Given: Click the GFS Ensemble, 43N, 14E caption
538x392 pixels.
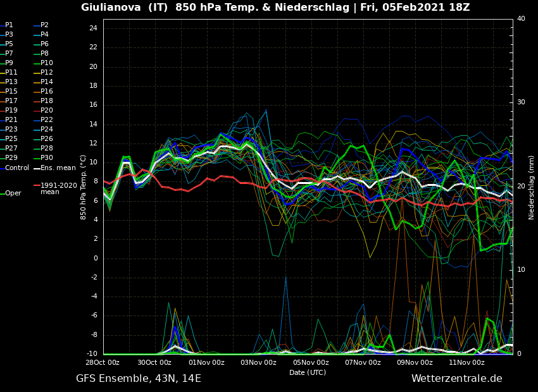Looking at the screenshot, I should pyautogui.click(x=139, y=379).
